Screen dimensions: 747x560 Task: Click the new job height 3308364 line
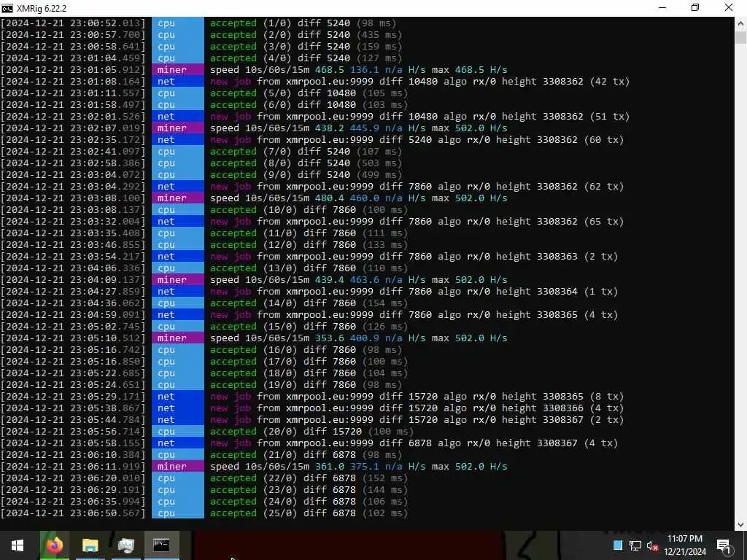[x=309, y=292]
